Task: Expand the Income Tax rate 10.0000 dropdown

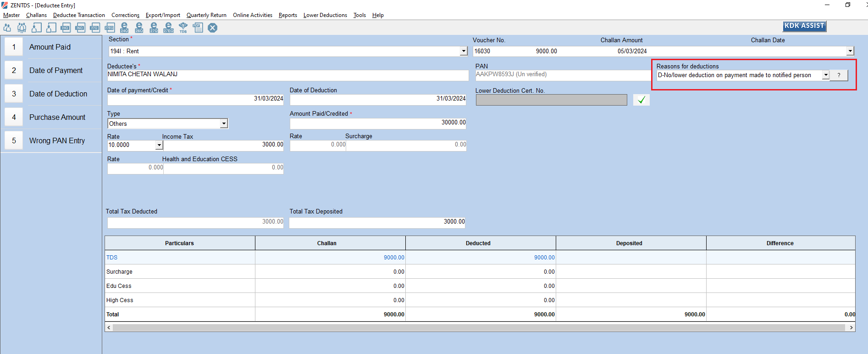Action: 159,145
